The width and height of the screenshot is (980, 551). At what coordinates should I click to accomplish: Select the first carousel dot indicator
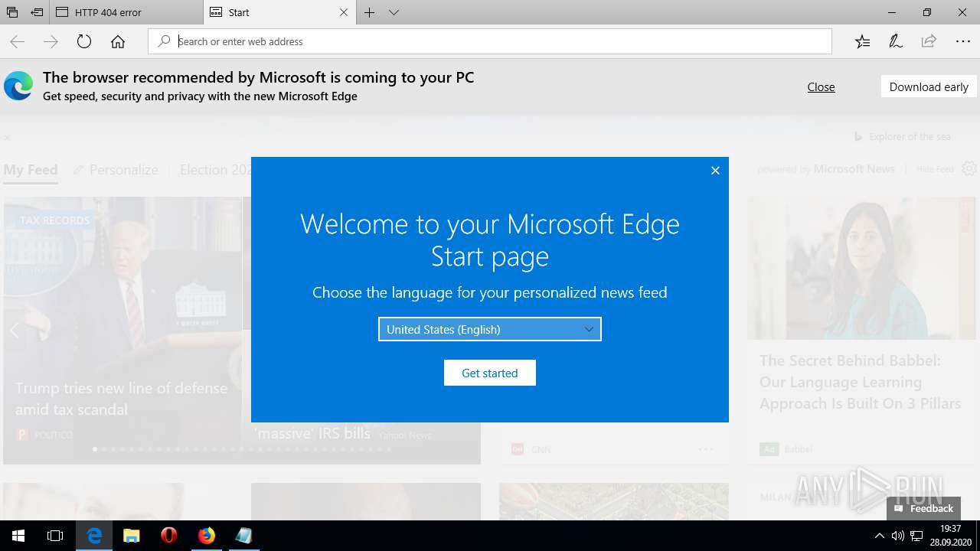95,449
